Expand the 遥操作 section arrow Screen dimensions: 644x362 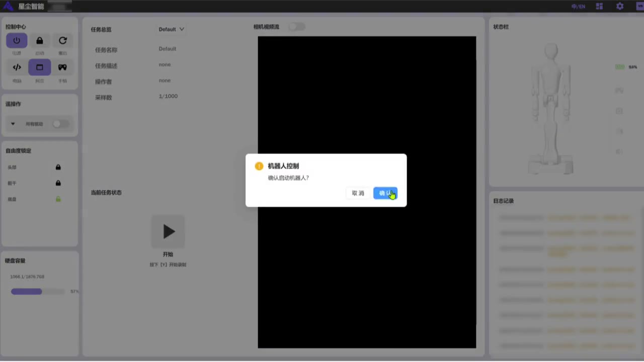13,124
